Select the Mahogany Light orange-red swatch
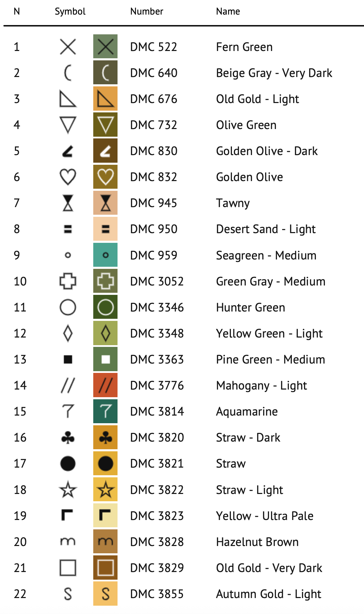This screenshot has width=364, height=614. (105, 385)
